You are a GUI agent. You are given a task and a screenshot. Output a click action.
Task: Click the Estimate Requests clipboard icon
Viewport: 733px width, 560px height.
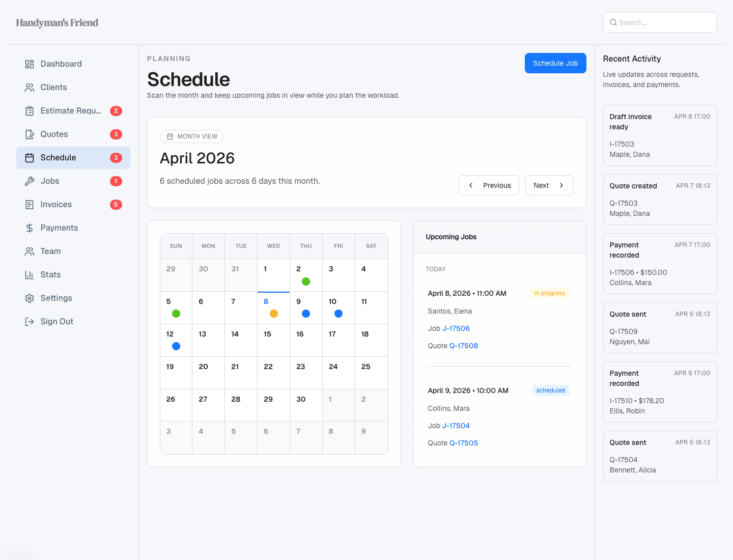click(x=30, y=111)
